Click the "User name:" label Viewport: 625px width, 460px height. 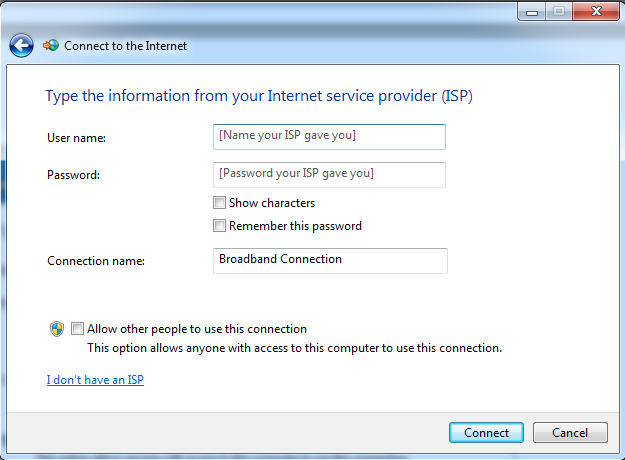(77, 138)
